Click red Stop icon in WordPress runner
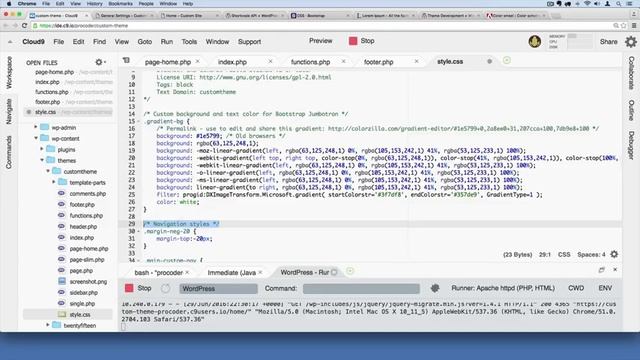 coord(129,288)
